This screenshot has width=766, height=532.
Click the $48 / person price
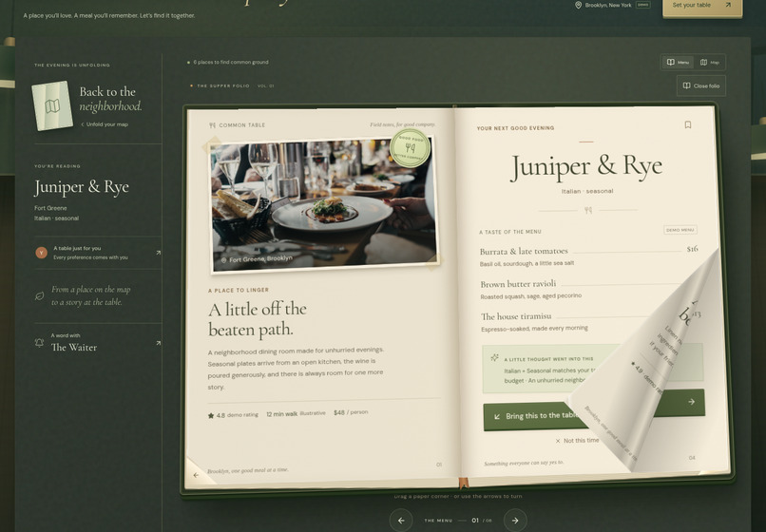[351, 412]
